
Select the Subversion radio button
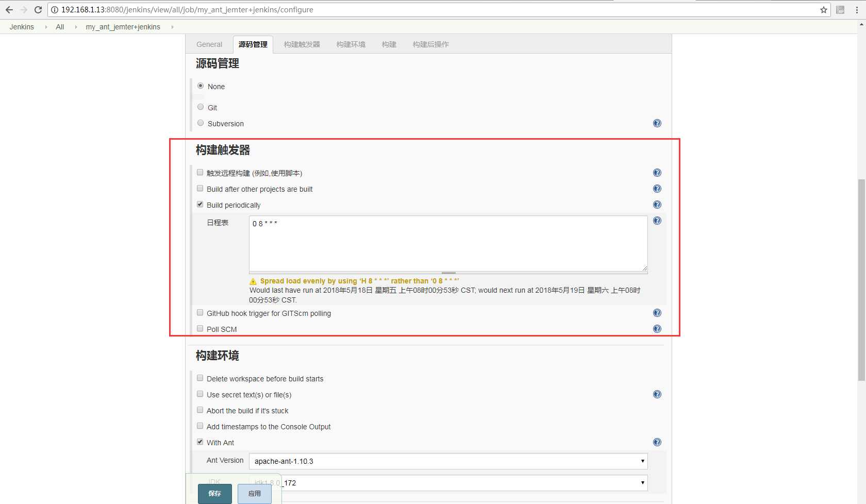201,123
